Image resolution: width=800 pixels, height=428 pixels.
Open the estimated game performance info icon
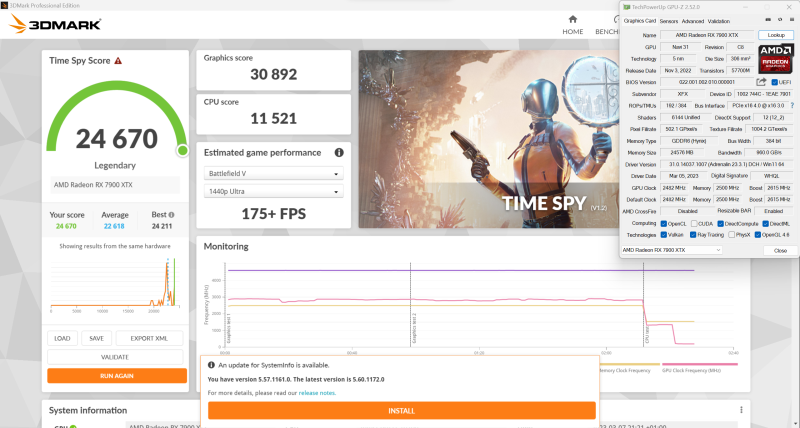tap(339, 153)
